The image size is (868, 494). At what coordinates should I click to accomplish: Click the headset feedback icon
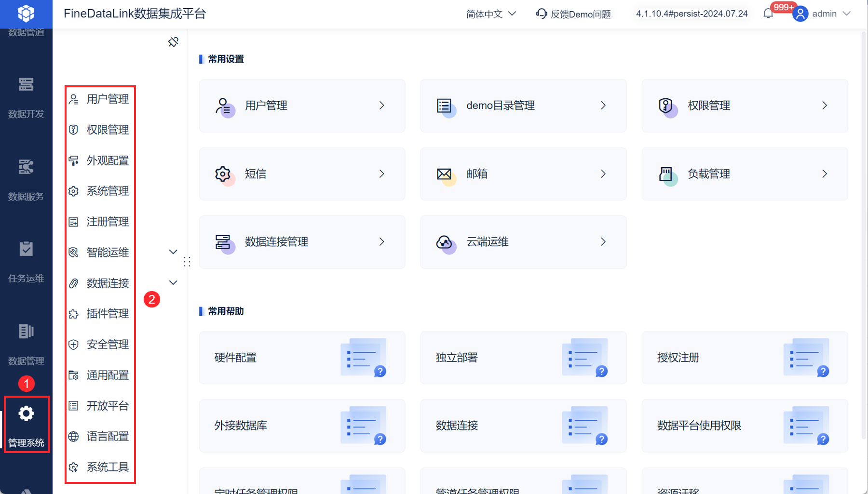(x=542, y=14)
